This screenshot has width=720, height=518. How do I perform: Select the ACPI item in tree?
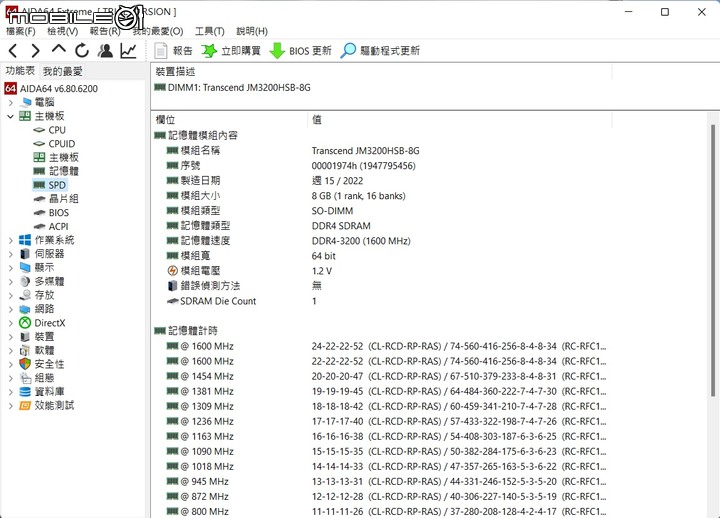pos(51,226)
